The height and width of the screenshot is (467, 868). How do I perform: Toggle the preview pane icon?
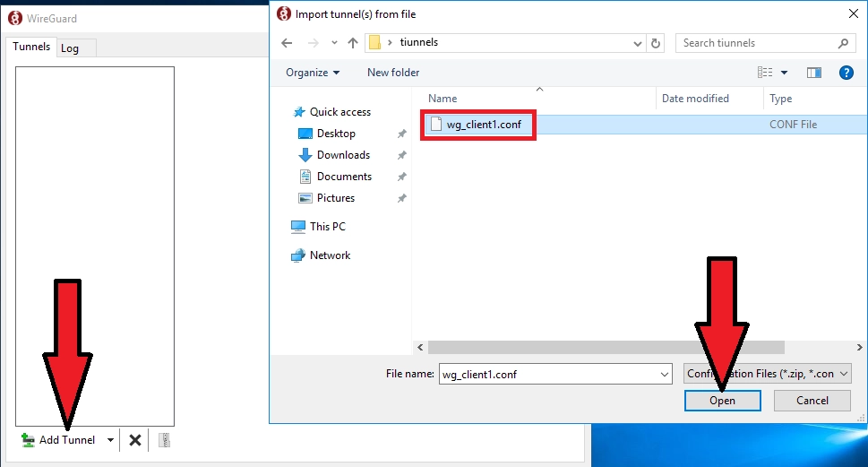813,73
